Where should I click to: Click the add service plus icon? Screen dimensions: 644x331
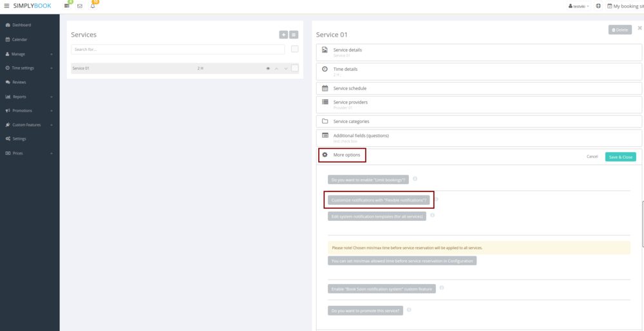283,35
